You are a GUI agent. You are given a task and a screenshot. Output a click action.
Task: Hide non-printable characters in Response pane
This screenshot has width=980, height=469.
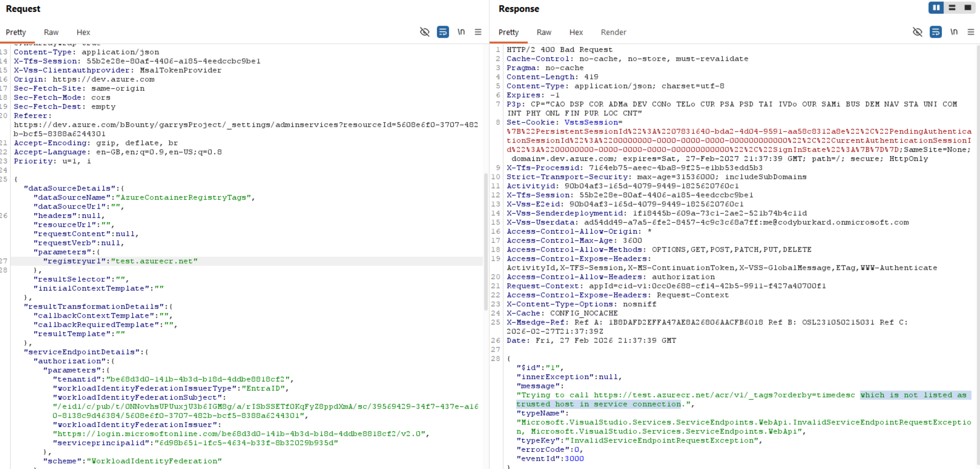click(917, 32)
